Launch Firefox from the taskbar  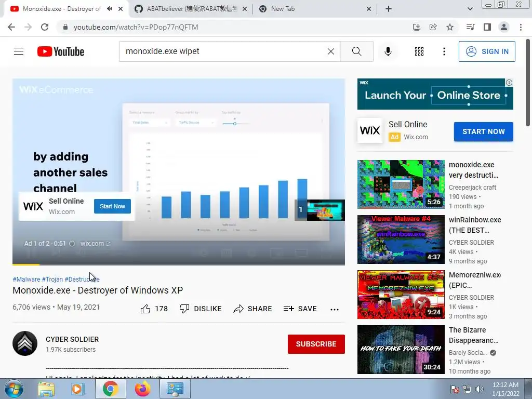[142, 389]
